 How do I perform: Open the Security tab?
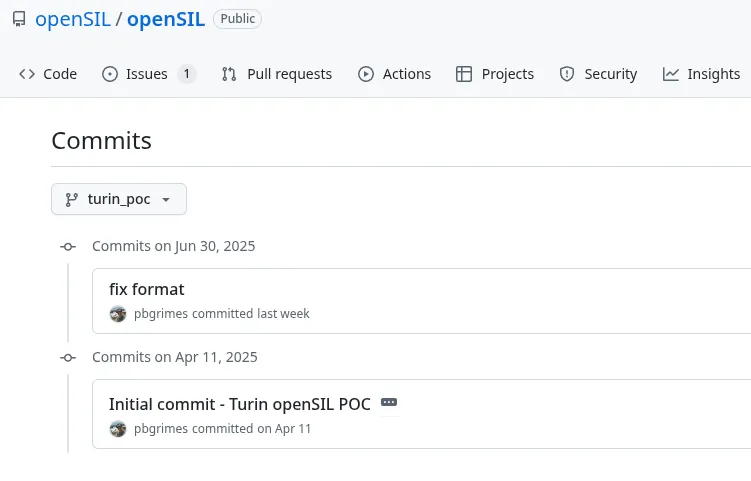(x=598, y=74)
